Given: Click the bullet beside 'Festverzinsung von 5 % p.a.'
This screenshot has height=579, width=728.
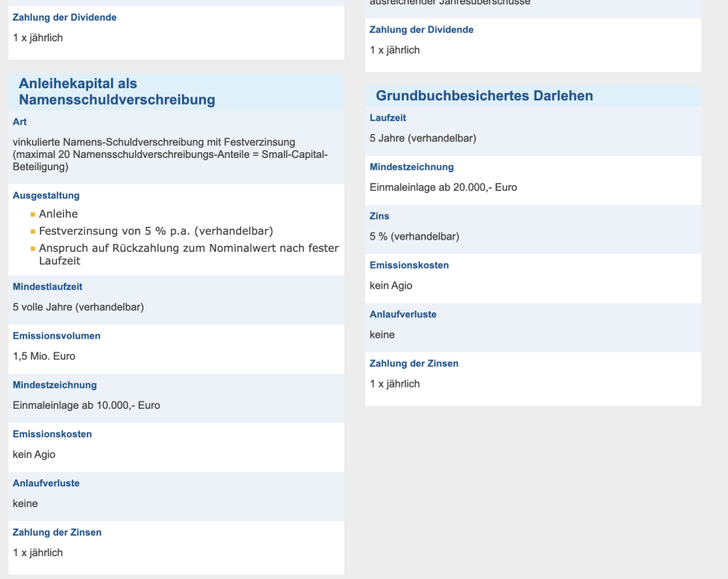Looking at the screenshot, I should tap(33, 231).
